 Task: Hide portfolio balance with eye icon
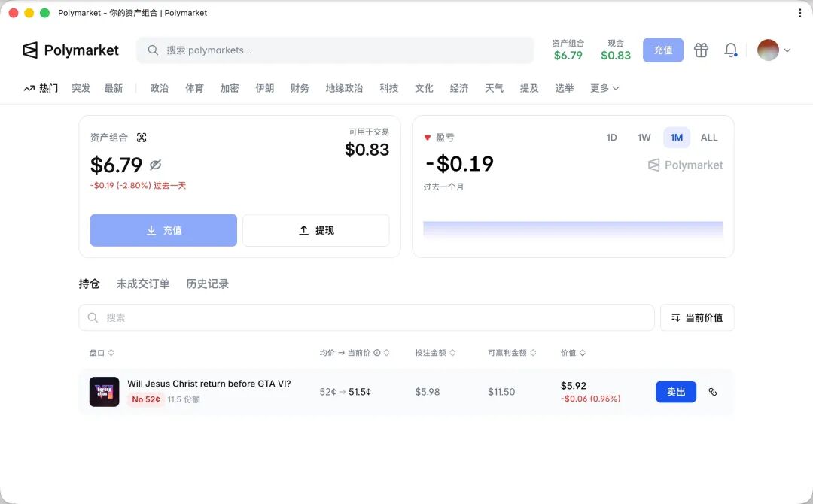point(156,165)
